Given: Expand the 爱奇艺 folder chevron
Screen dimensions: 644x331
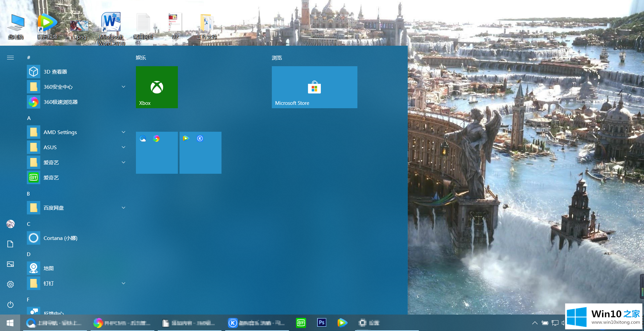Looking at the screenshot, I should (x=123, y=162).
